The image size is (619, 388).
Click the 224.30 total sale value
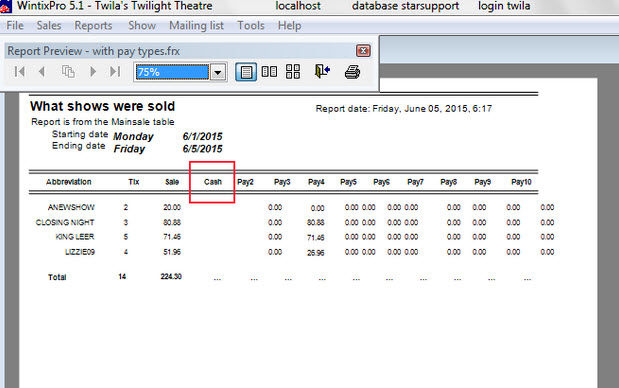pyautogui.click(x=171, y=277)
